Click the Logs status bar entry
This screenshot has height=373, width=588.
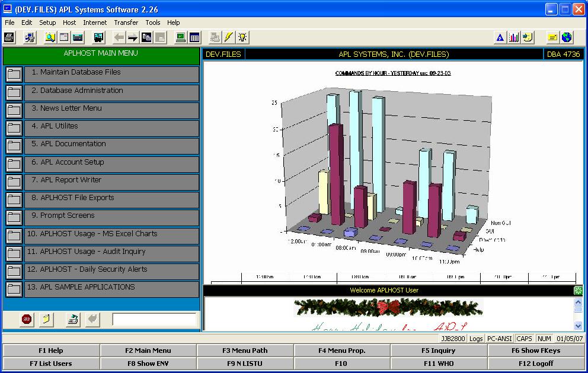pos(476,339)
